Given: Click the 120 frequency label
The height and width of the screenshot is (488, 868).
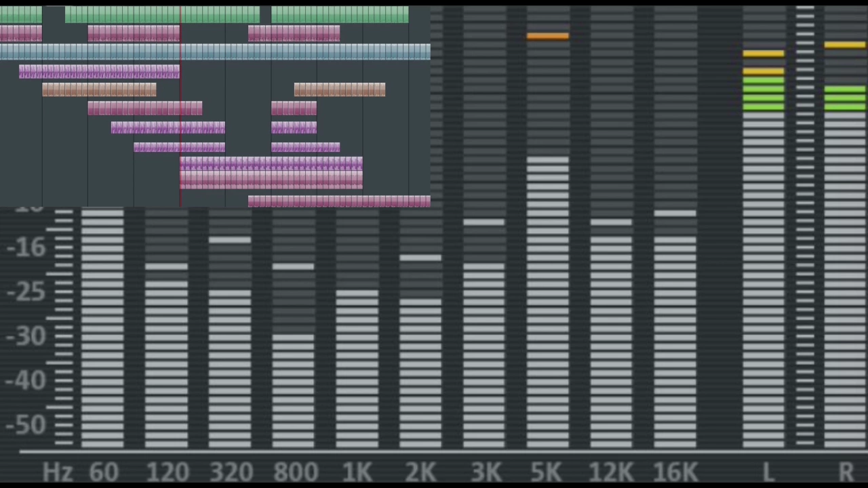Looking at the screenshot, I should coord(167,472).
